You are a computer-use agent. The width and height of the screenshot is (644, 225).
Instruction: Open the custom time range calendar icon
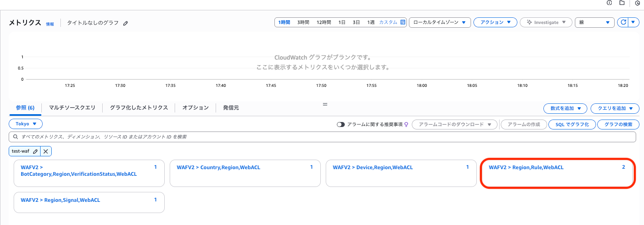click(x=403, y=22)
